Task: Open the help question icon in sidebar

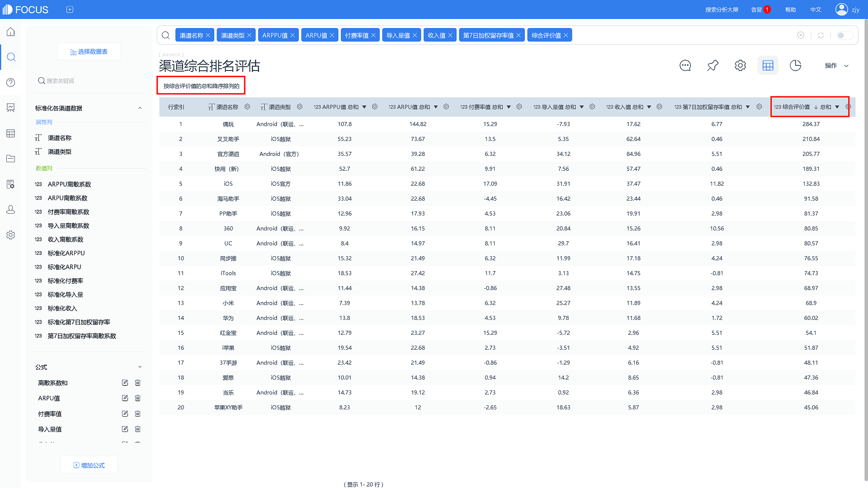Action: point(11,82)
